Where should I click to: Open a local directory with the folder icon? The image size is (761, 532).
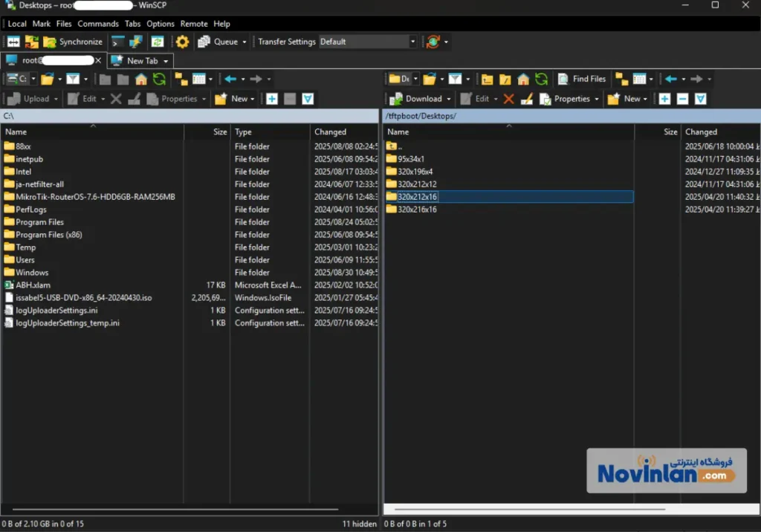(x=47, y=78)
